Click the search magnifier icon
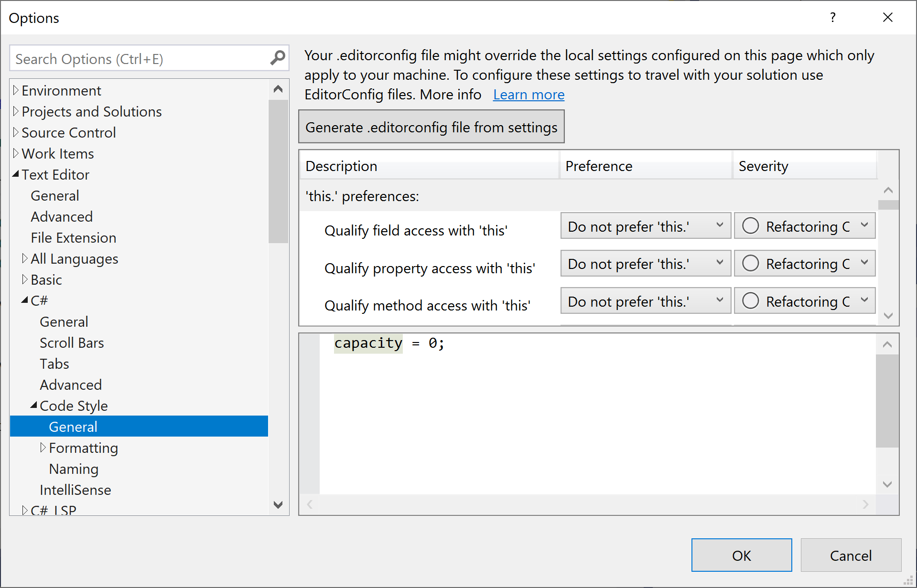Viewport: 917px width, 588px height. point(278,58)
